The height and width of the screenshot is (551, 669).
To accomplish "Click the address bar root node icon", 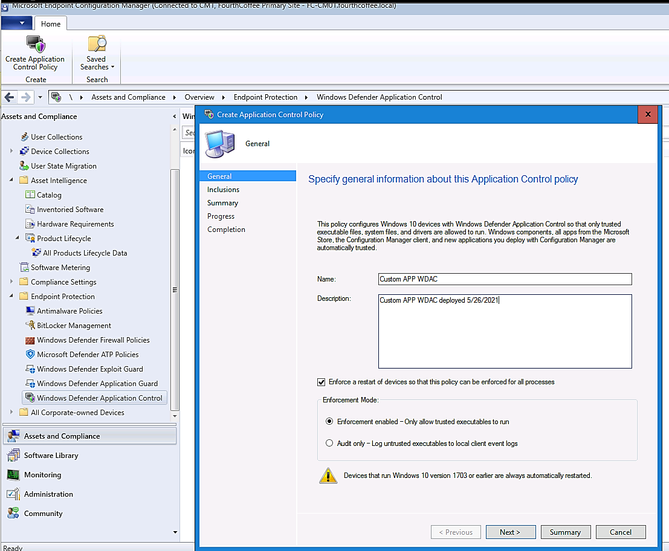I will [56, 97].
